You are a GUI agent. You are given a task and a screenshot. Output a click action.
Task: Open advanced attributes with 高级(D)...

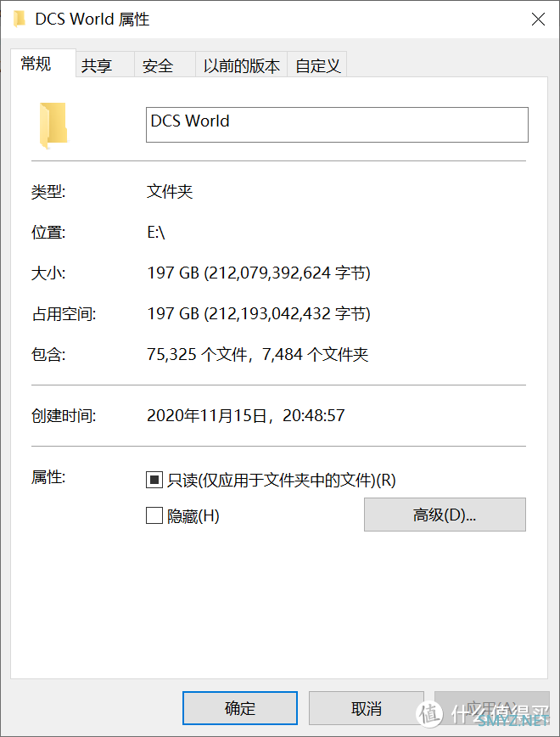tap(445, 515)
